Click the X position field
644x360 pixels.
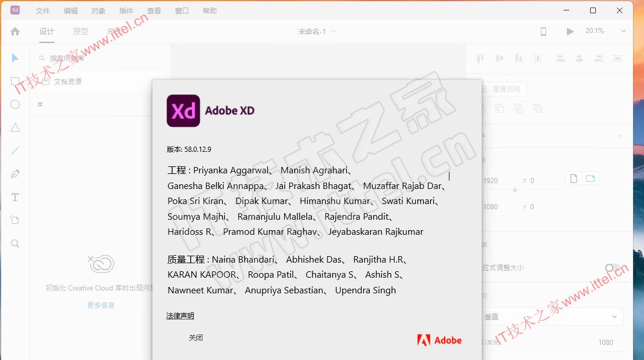[543, 181]
